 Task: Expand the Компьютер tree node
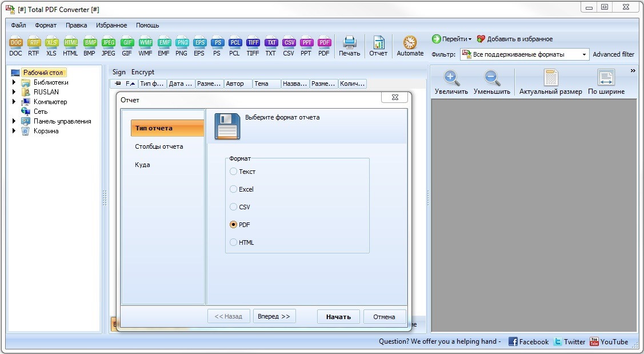(14, 102)
